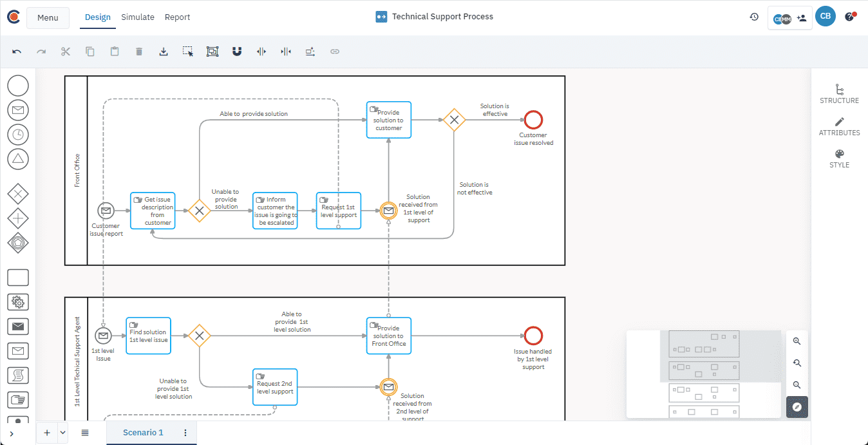The image size is (868, 445).
Task: Select the script task scroll shape
Action: click(x=18, y=375)
